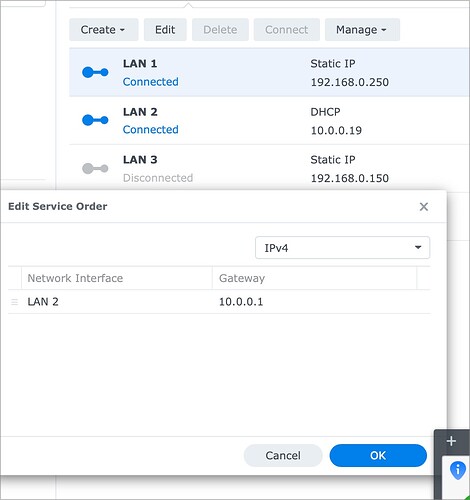Click the grey LAN 3 disconnected icon

pyautogui.click(x=95, y=168)
